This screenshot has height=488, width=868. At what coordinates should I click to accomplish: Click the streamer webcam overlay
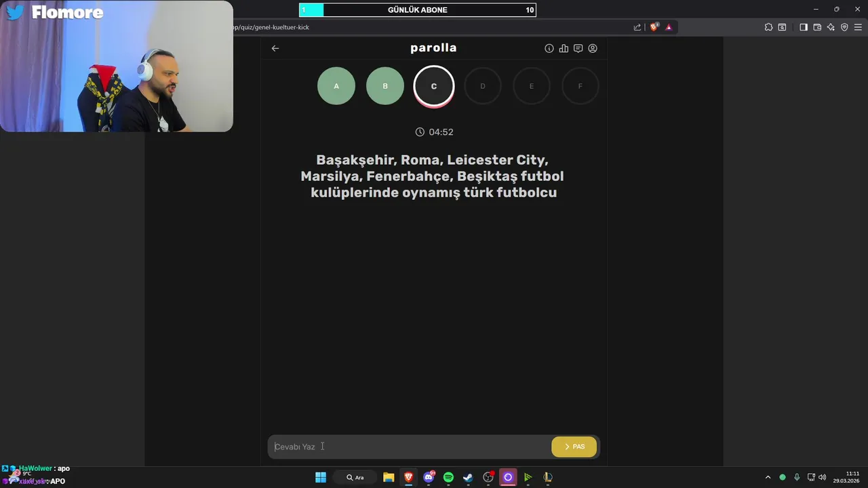[117, 66]
